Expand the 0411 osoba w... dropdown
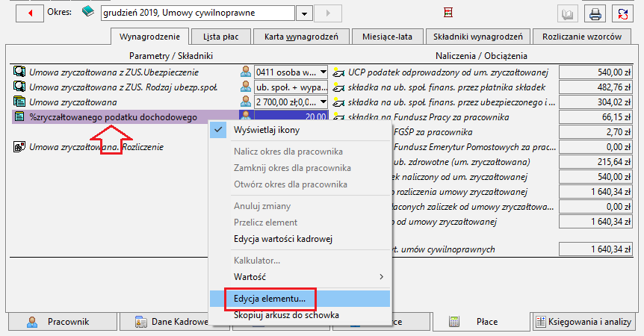 tap(323, 72)
